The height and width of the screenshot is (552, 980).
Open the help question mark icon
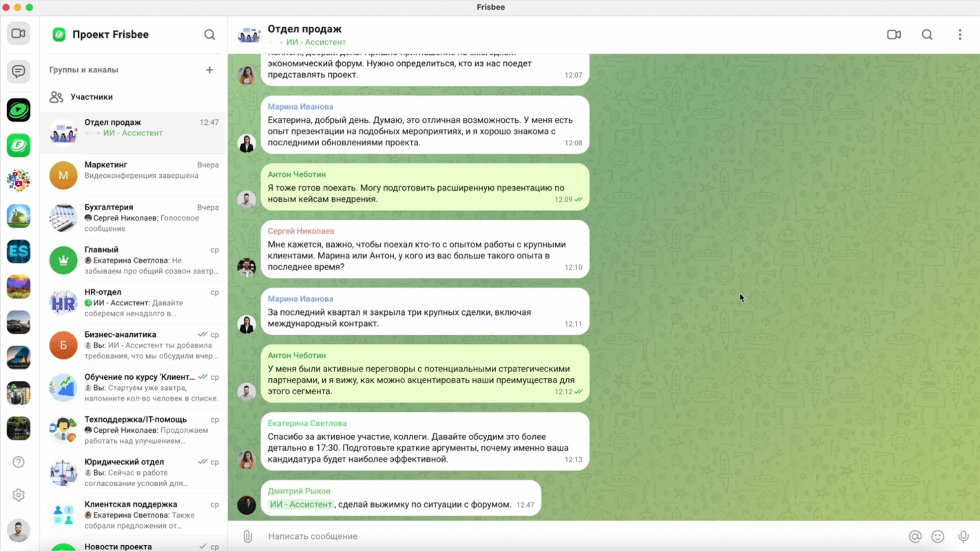pos(19,462)
